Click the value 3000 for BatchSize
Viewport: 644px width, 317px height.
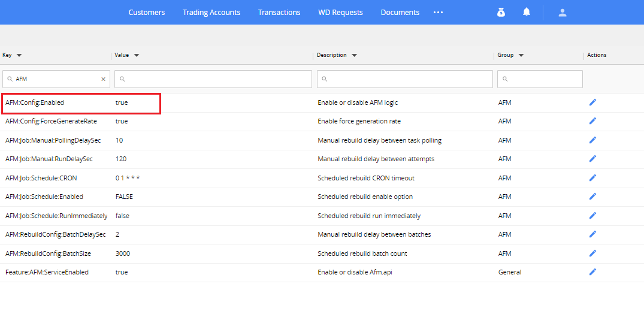coord(123,253)
